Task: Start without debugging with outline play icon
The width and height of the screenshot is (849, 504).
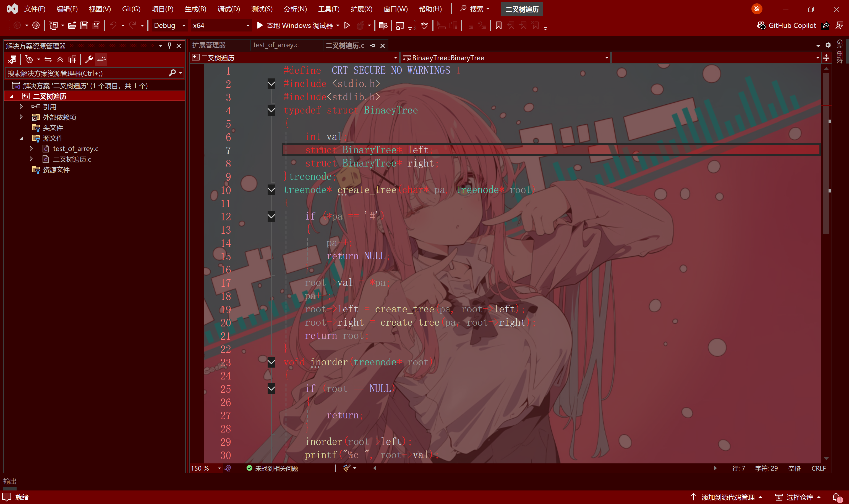Action: [347, 25]
